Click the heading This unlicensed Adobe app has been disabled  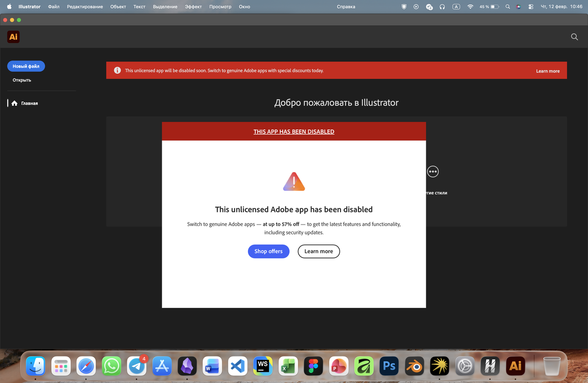[294, 209]
